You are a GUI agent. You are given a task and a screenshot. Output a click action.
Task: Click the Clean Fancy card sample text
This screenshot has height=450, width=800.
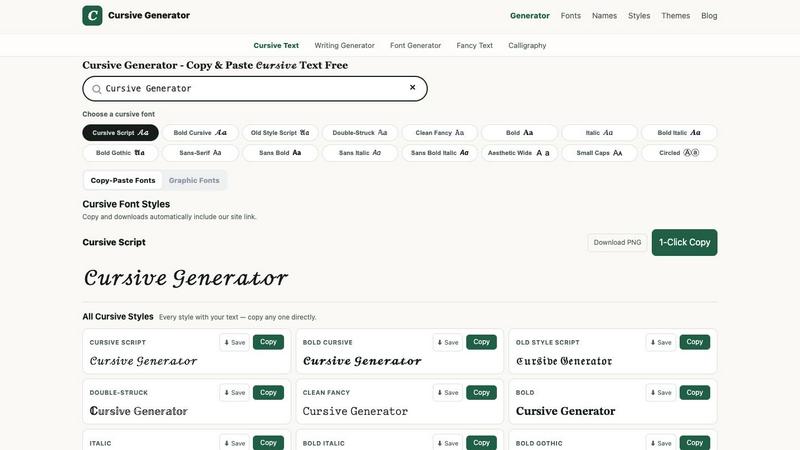coord(355,411)
